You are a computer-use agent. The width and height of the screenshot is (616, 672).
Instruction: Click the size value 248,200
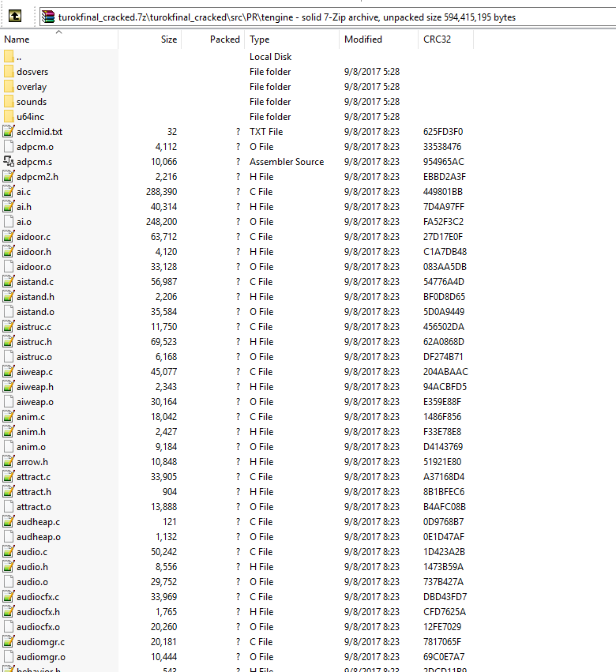[x=161, y=222]
